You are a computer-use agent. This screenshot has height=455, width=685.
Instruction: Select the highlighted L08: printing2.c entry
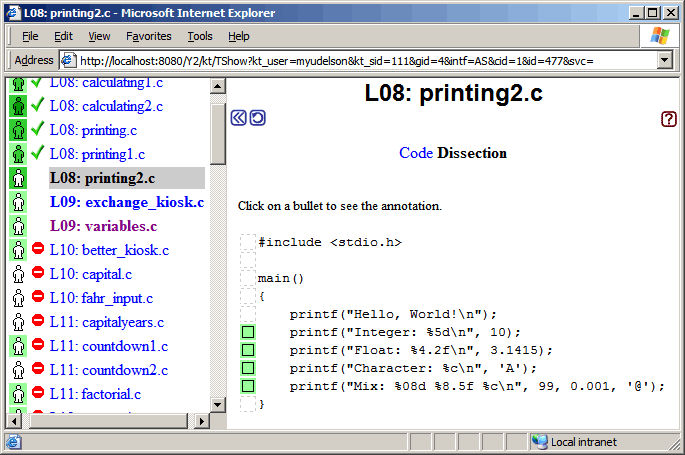127,178
